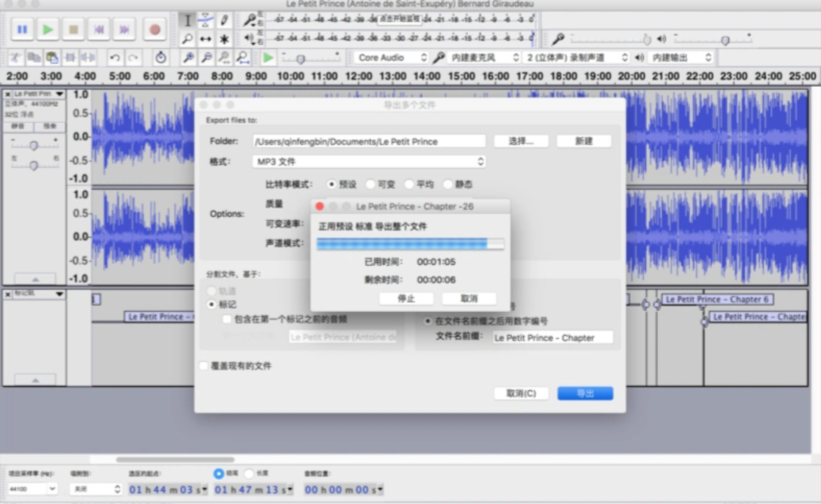Fit selection to window width
The height and width of the screenshot is (504, 821).
tap(225, 58)
